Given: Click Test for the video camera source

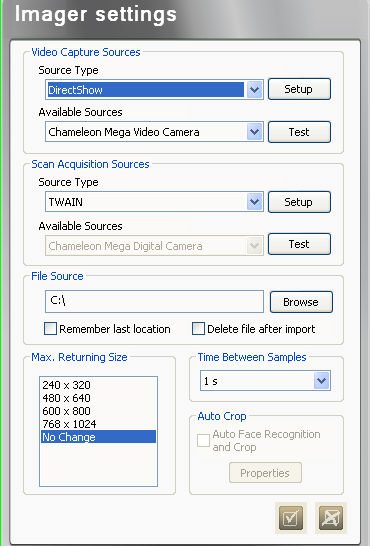Looking at the screenshot, I should 299,132.
